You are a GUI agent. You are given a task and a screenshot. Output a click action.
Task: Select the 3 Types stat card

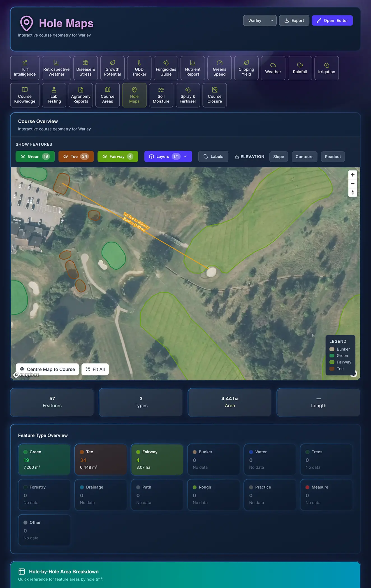tap(141, 402)
